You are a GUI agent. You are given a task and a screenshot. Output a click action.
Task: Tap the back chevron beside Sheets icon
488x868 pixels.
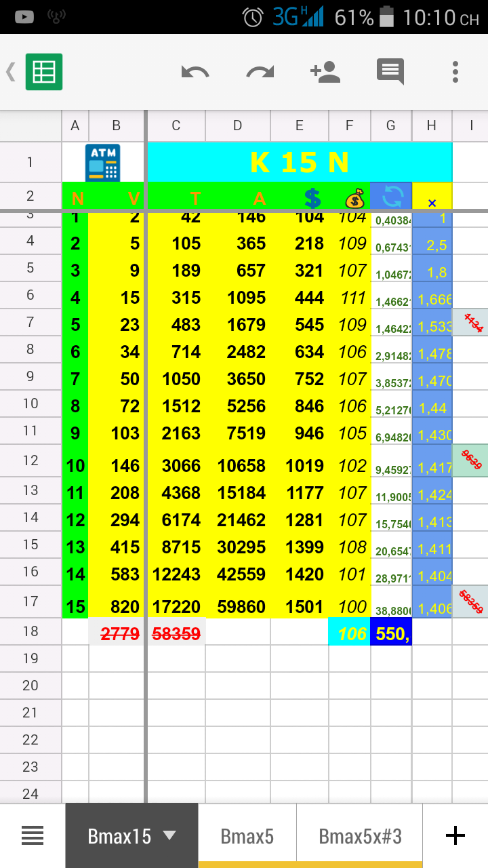[11, 72]
